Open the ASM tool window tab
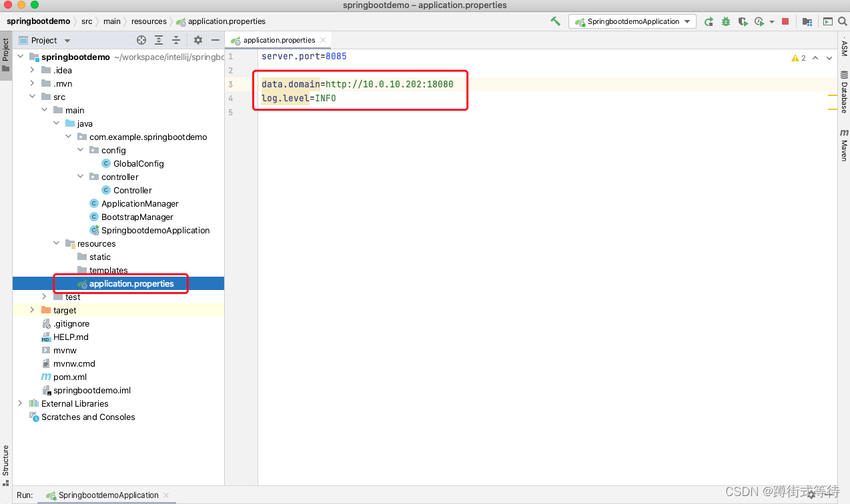Image resolution: width=850 pixels, height=504 pixels. click(x=844, y=48)
